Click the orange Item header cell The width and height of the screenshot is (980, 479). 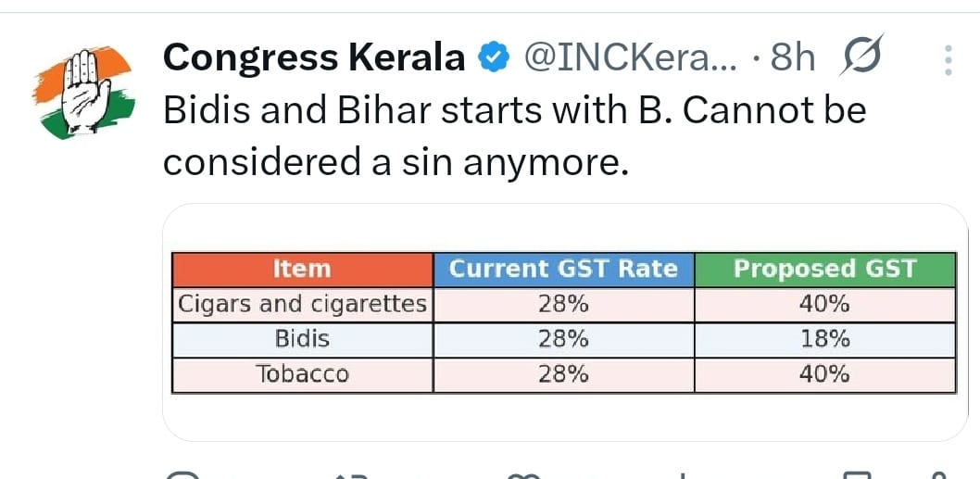[303, 270]
